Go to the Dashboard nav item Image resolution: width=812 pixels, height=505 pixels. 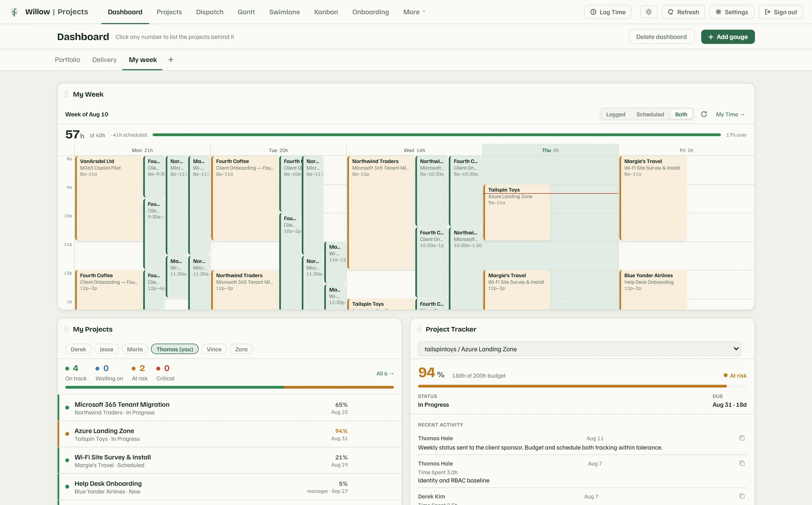tap(125, 12)
